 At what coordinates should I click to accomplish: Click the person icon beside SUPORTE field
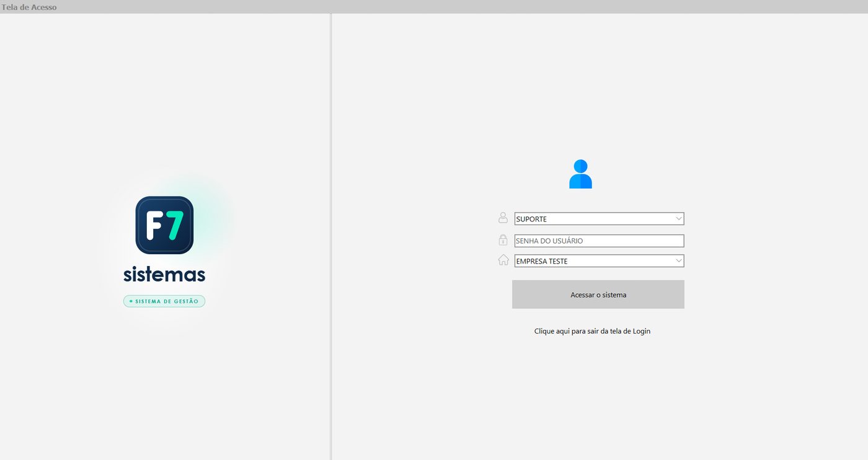pos(503,218)
